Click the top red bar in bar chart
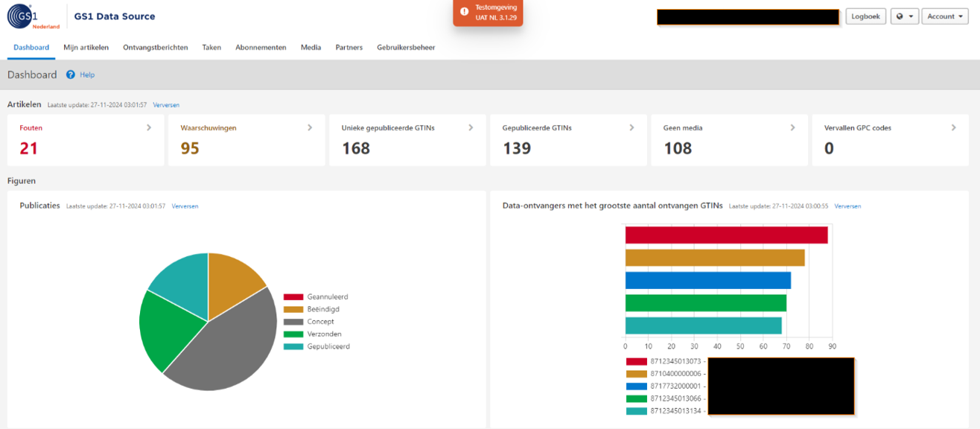Image resolution: width=980 pixels, height=429 pixels. (726, 235)
